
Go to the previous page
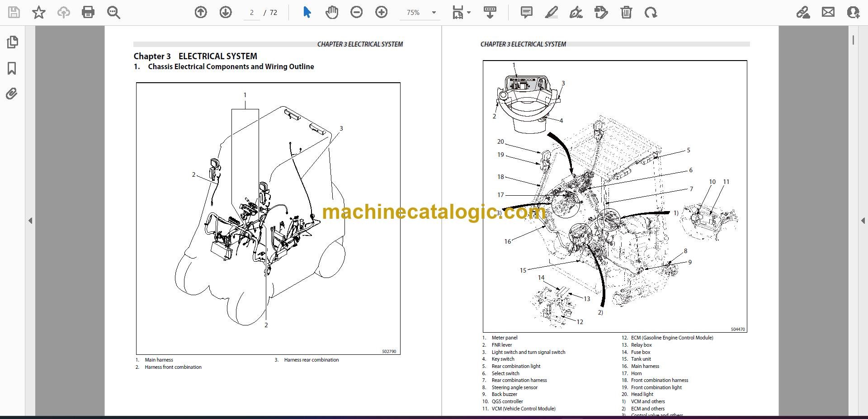[x=201, y=12]
